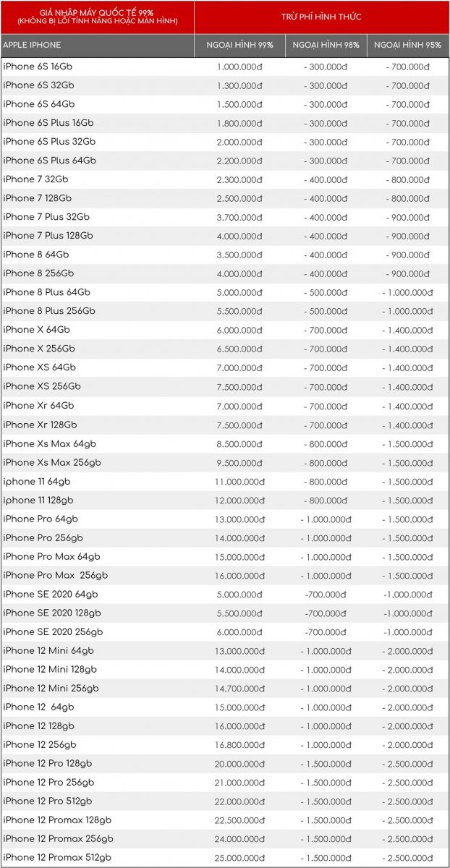Click the iPhone 8 Plus 256Gb model name
This screenshot has height=868, width=450.
49,311
